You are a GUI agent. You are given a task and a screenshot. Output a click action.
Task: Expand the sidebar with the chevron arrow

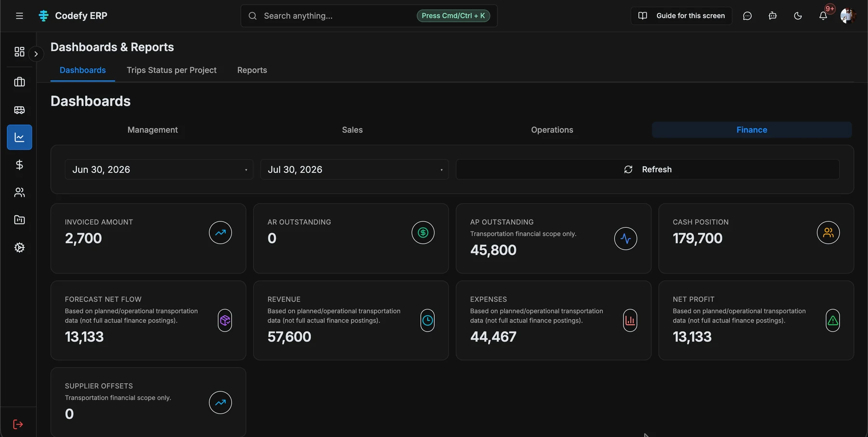pyautogui.click(x=36, y=54)
